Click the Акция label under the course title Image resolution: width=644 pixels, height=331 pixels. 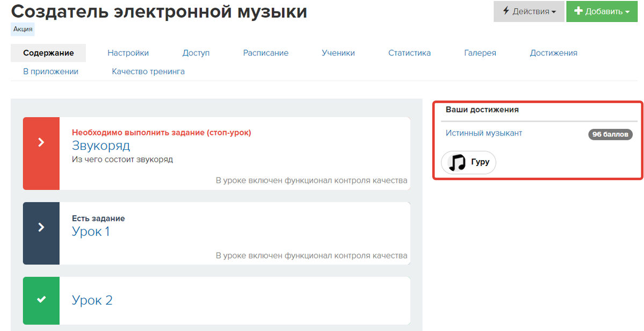point(21,29)
